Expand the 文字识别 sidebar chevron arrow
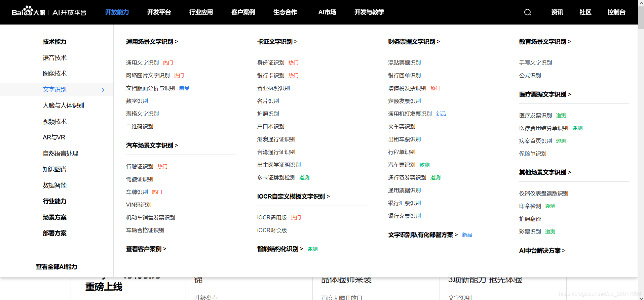Viewport: 644px width, 300px height. click(103, 90)
